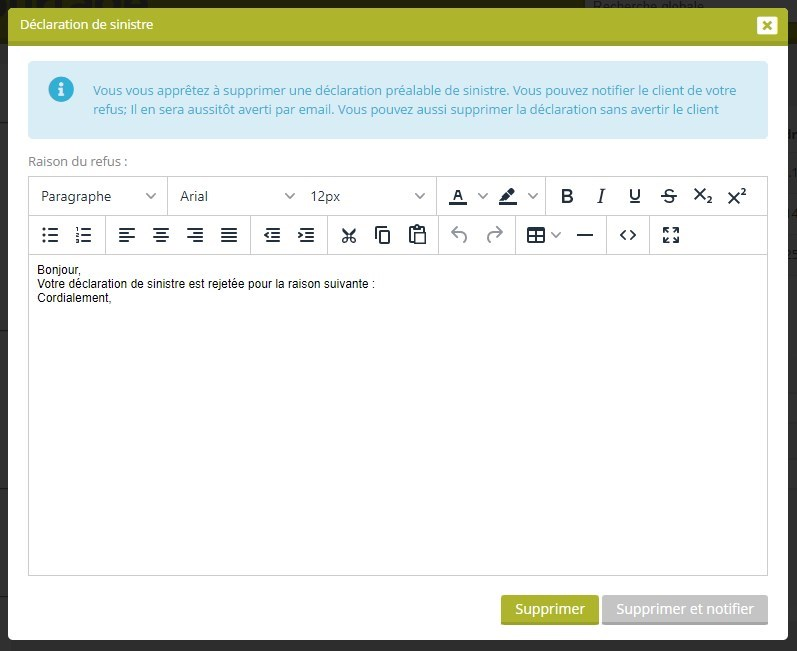Cut selected text with scissors icon

click(x=348, y=235)
